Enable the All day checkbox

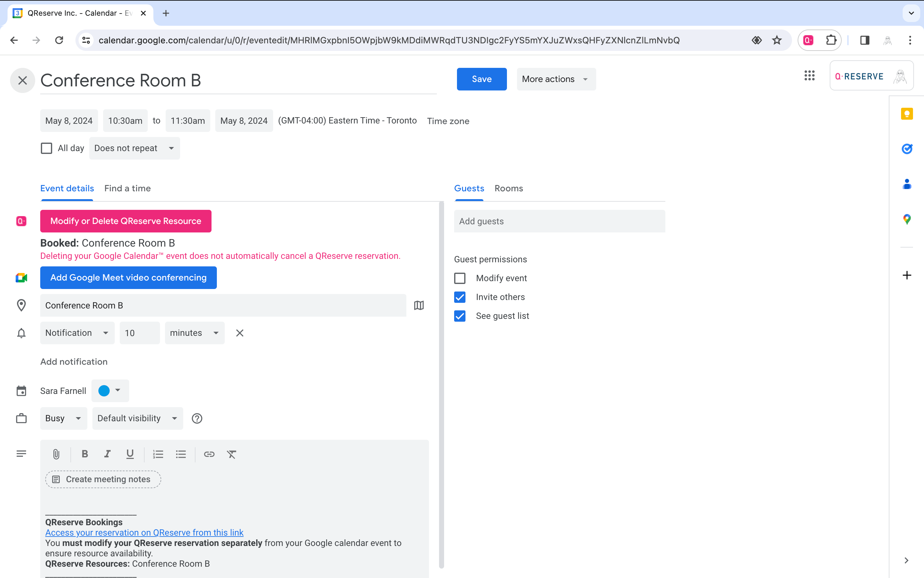[x=46, y=148]
